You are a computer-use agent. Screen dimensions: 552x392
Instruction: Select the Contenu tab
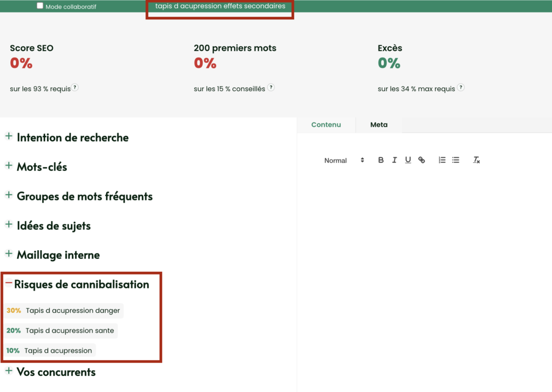tap(326, 125)
